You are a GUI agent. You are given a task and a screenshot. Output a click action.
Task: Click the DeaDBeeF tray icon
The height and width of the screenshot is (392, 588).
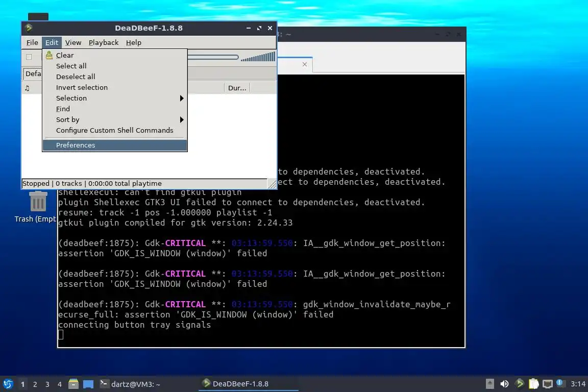(520, 383)
